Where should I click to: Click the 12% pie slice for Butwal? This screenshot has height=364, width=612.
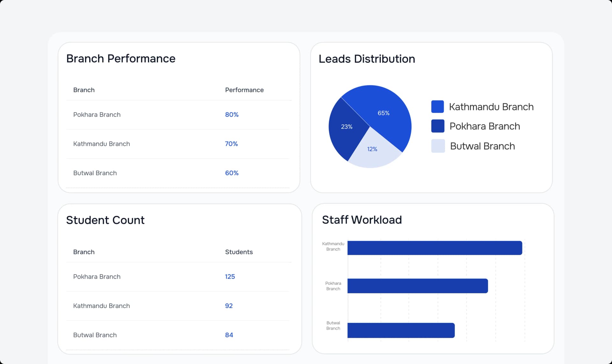(x=372, y=149)
